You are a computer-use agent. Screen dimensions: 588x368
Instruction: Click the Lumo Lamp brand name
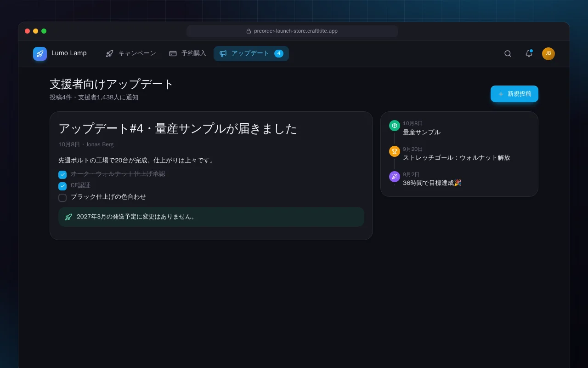click(69, 53)
